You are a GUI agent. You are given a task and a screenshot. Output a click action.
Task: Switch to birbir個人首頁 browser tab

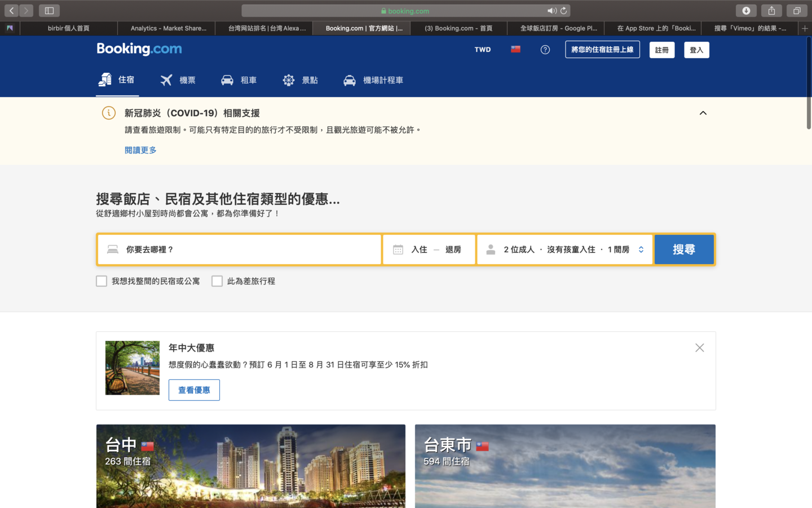tap(69, 28)
